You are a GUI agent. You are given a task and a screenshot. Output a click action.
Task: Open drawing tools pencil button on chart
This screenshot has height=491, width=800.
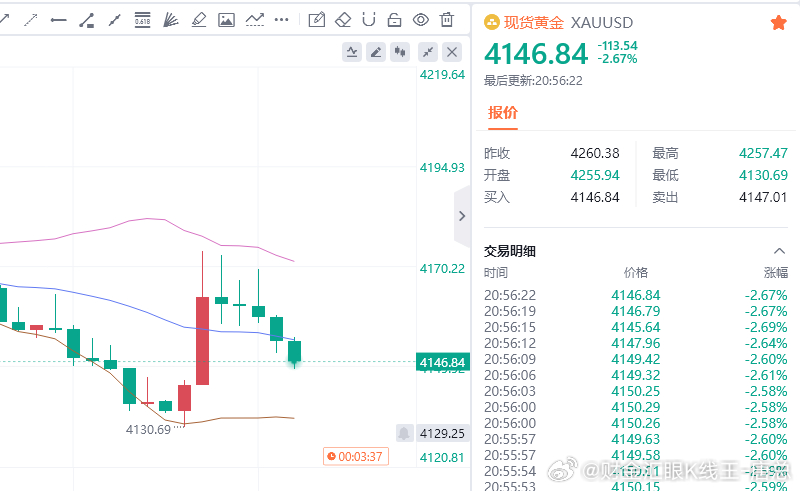(x=376, y=52)
